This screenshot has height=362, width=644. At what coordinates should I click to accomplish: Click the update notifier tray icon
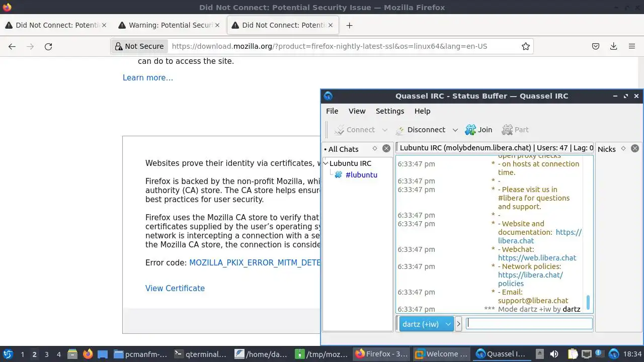(x=600, y=354)
